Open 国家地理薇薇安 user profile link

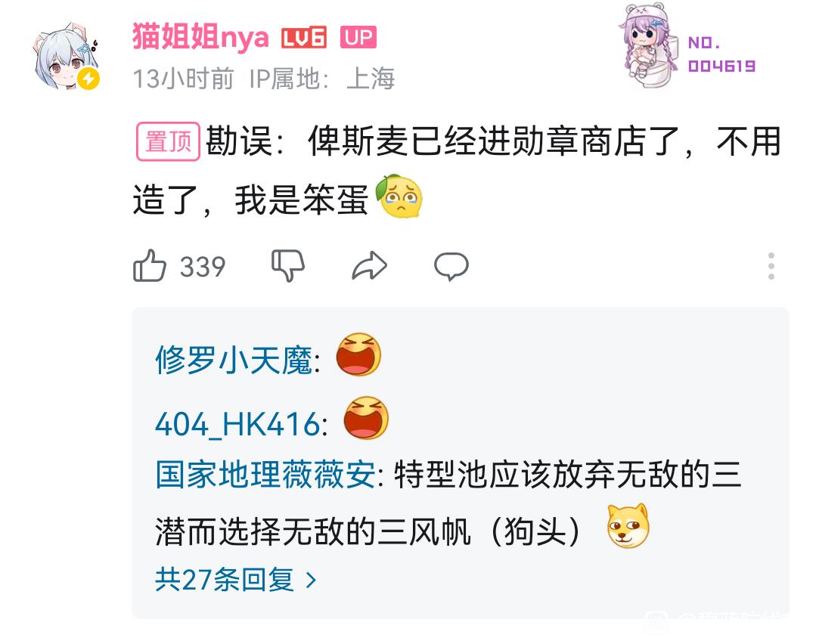click(265, 474)
